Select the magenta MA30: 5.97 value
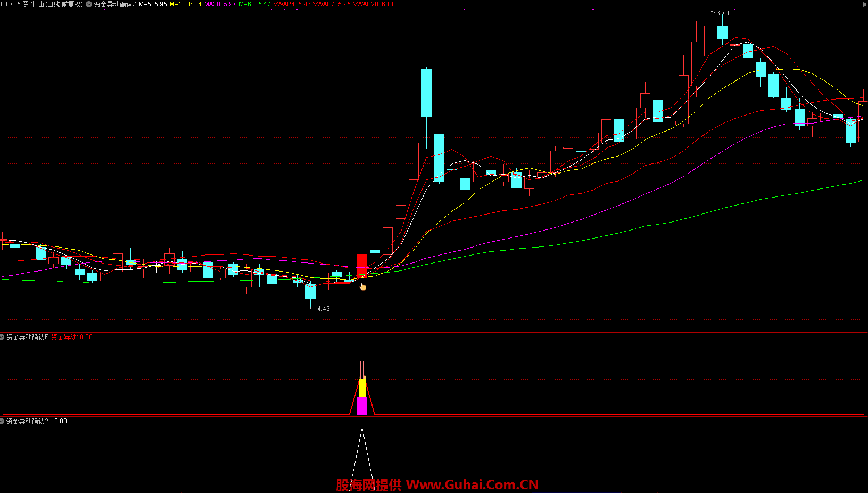This screenshot has height=493, width=868. pyautogui.click(x=220, y=4)
